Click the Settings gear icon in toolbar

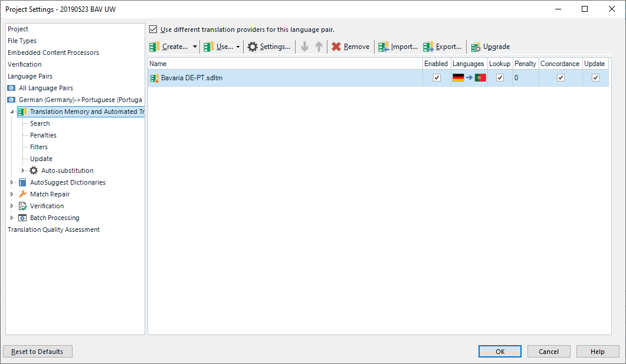point(253,47)
